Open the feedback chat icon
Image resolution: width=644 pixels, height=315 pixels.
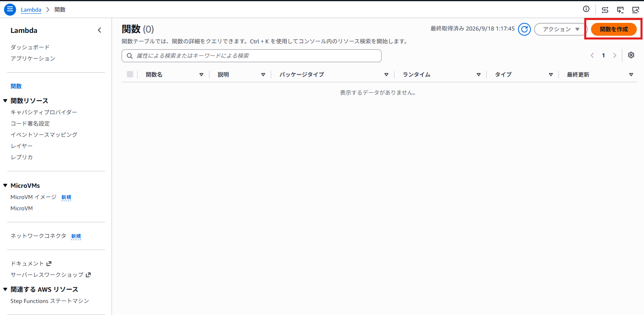pos(620,10)
